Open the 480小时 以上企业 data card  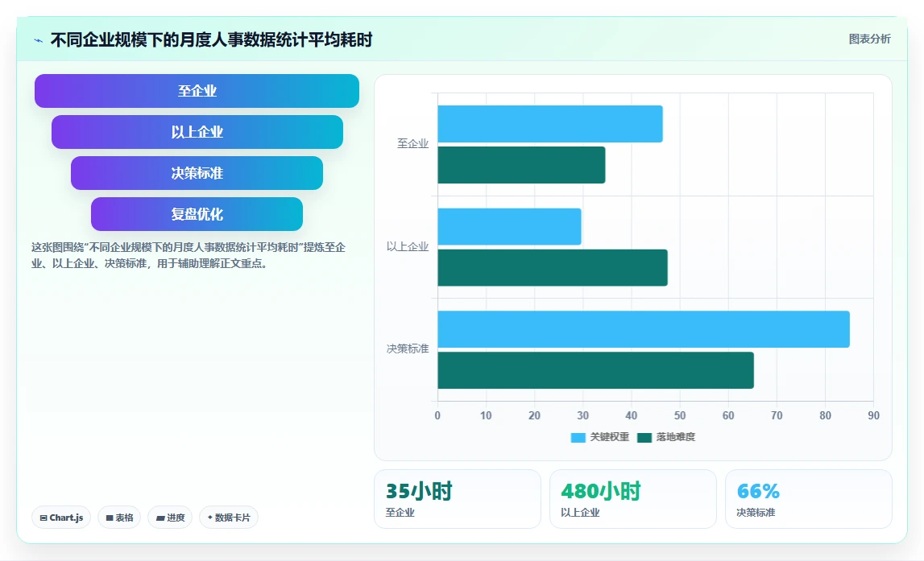(x=633, y=499)
